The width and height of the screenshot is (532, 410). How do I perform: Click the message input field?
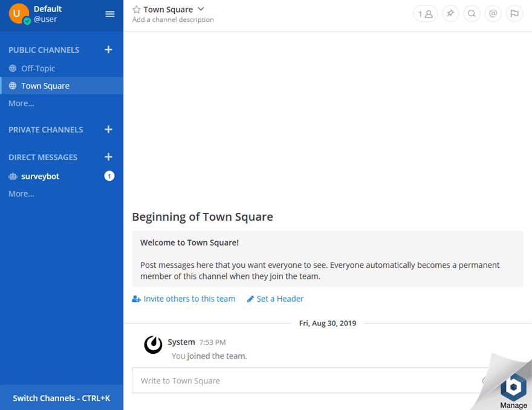pos(272,380)
